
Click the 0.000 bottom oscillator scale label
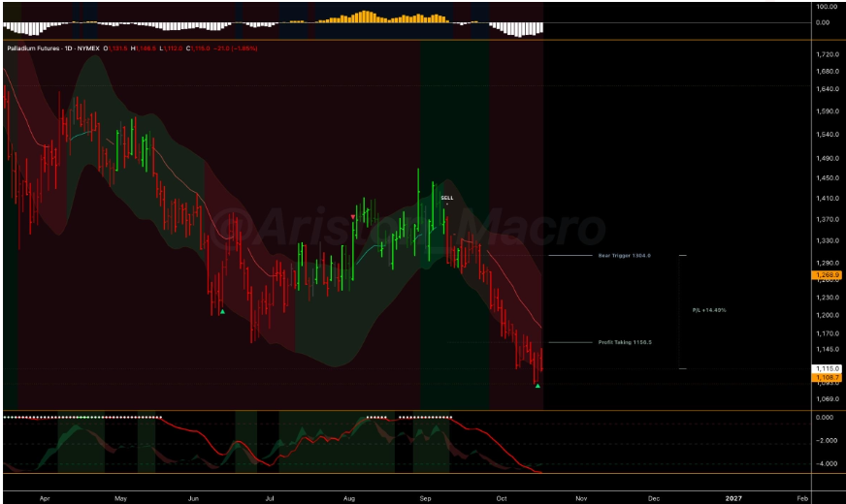[825, 417]
